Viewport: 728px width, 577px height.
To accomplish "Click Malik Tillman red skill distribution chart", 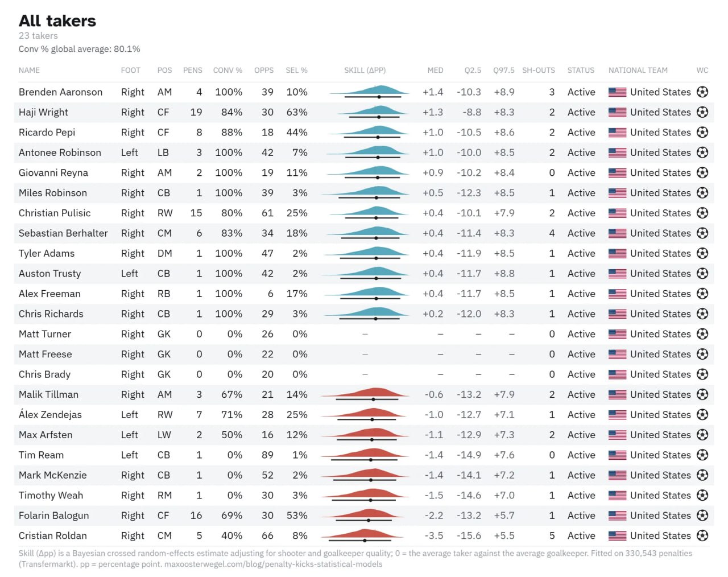I will [365, 394].
